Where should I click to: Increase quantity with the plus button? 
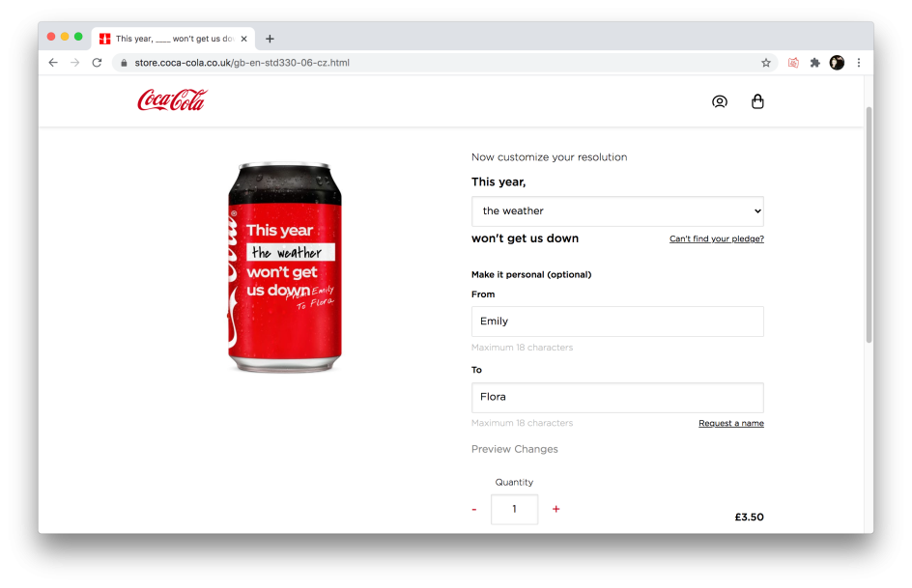[x=556, y=509]
